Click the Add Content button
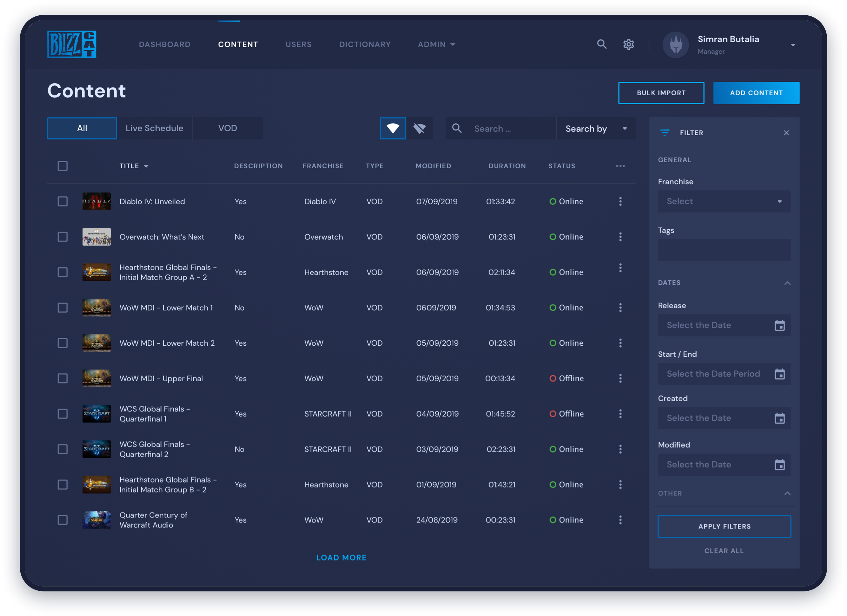847x616 pixels. pos(756,93)
